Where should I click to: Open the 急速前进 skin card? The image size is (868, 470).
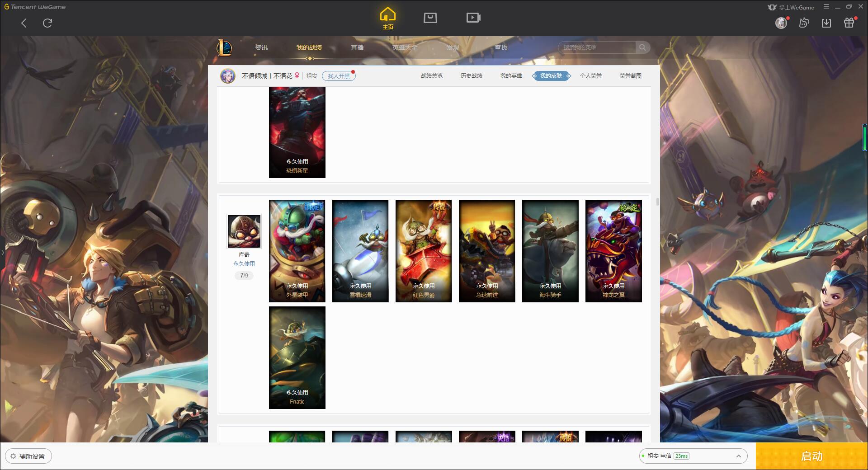point(487,251)
